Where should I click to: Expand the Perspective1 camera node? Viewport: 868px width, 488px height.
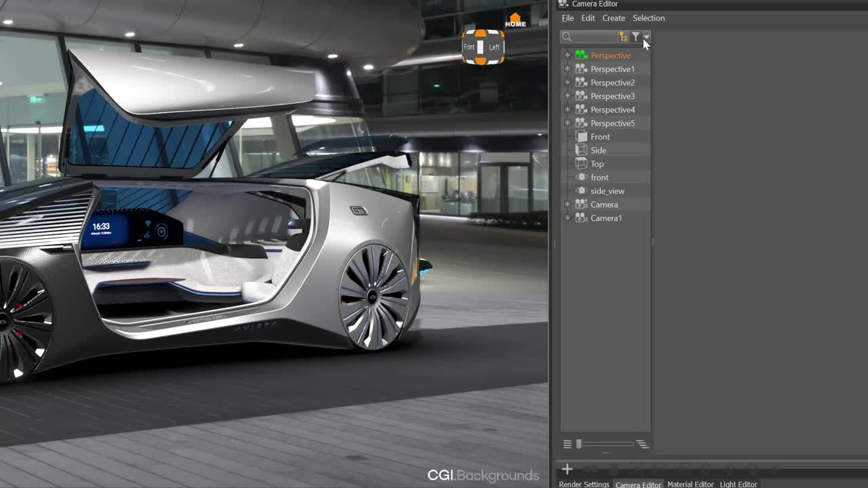tap(568, 68)
